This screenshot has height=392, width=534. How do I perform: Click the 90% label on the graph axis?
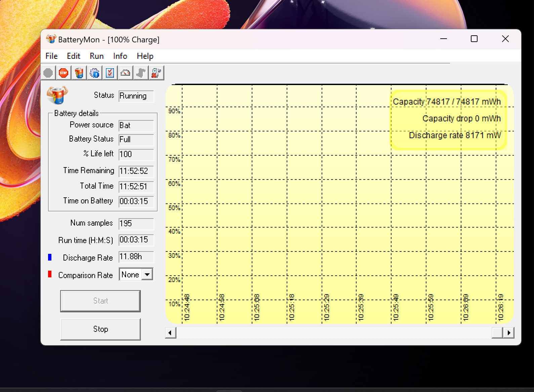(174, 111)
